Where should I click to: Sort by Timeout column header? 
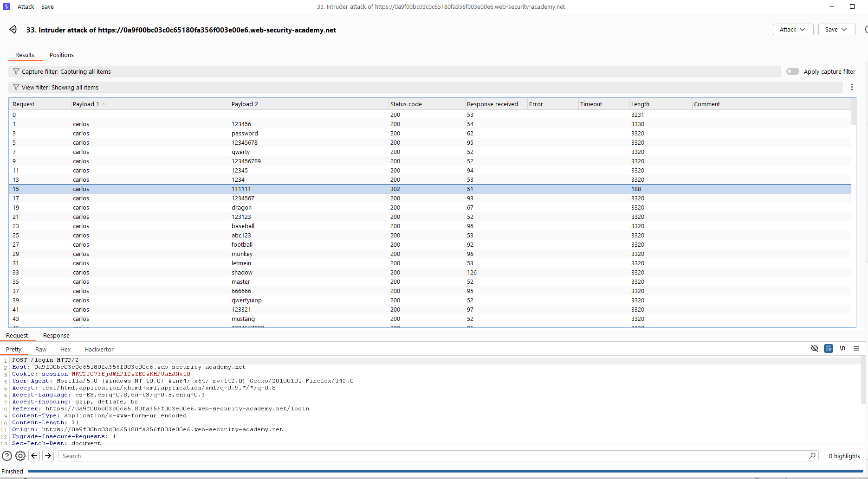coord(604,104)
